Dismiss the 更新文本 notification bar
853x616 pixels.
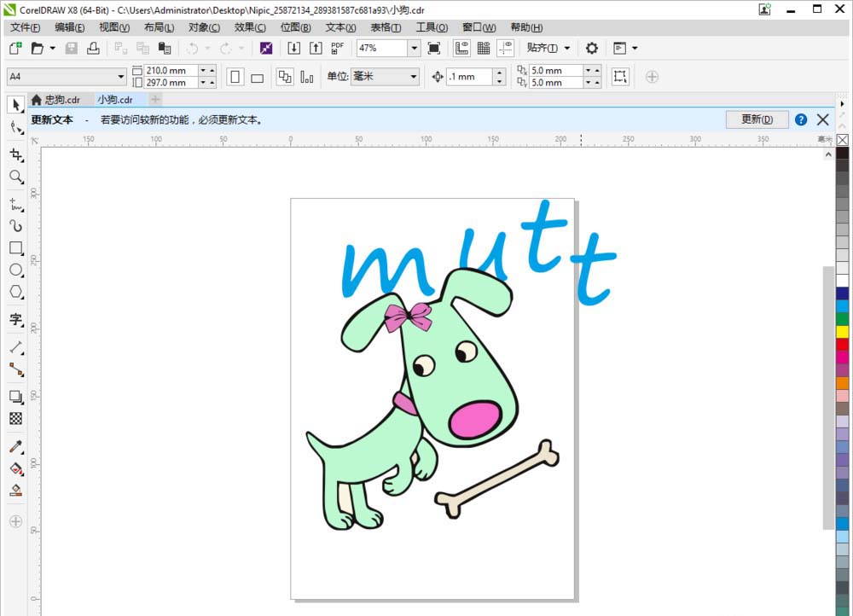point(823,119)
